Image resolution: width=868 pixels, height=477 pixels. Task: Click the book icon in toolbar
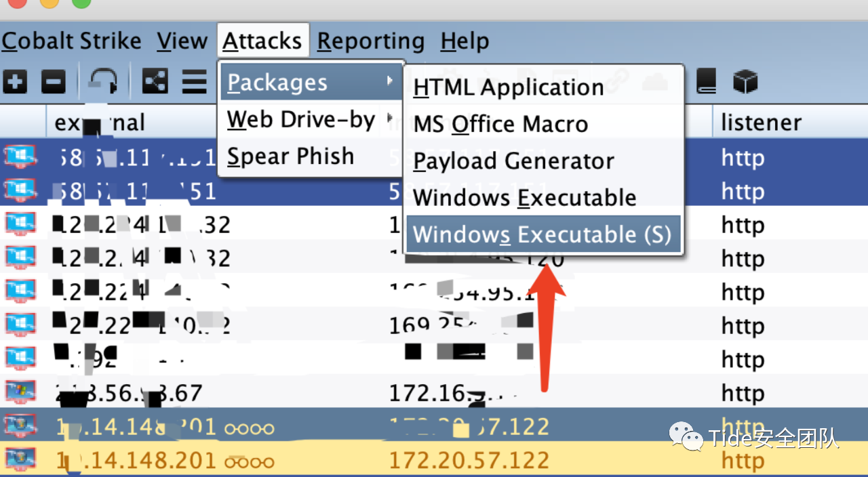(706, 82)
